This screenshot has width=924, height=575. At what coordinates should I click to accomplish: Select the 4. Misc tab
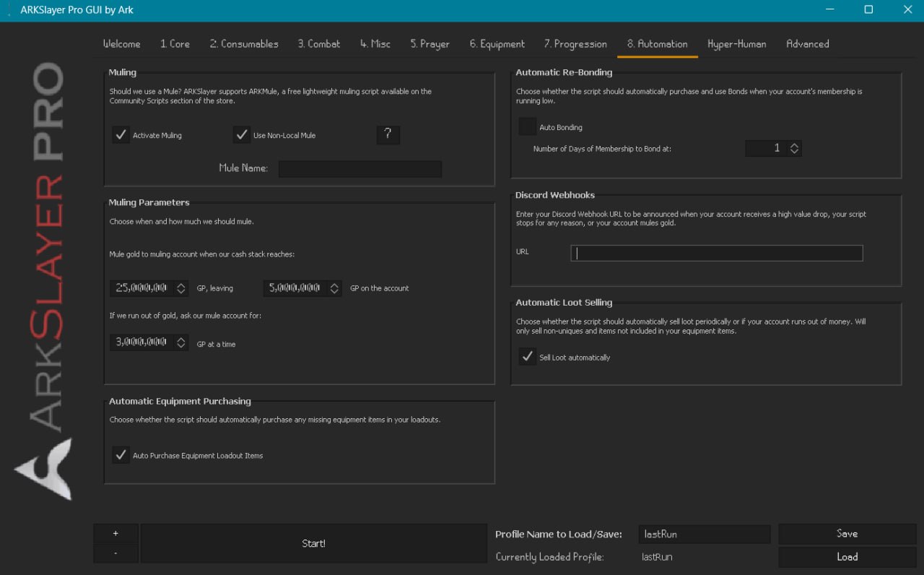click(x=375, y=44)
